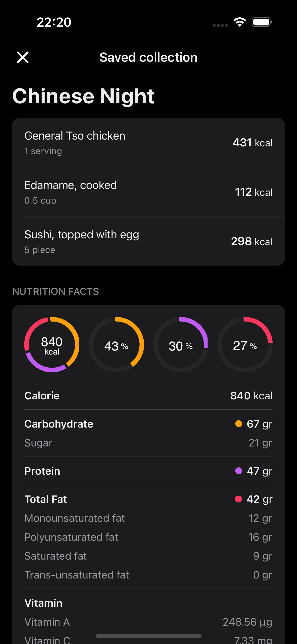
Task: Tap the purple 30% protein ring
Action: click(181, 345)
